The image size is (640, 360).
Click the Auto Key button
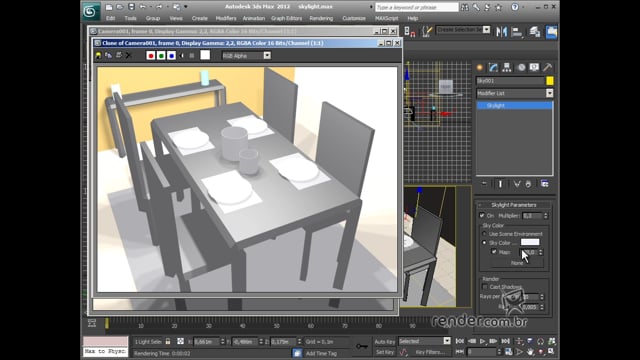pyautogui.click(x=384, y=342)
